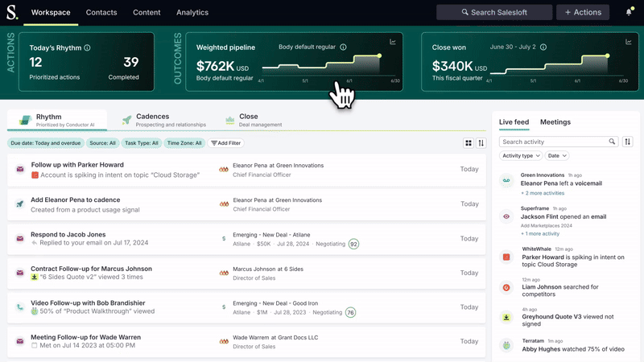Click download icon for Greyhound Quote V3

click(506, 317)
